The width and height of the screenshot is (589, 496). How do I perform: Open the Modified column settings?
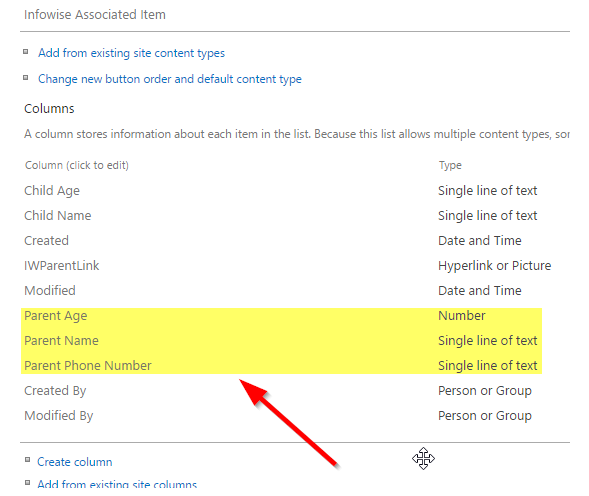click(50, 290)
